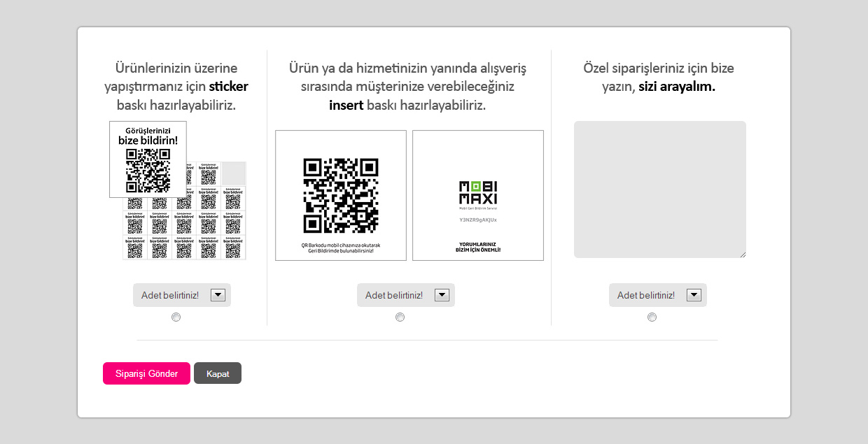Click the 'Kapat' button
The width and height of the screenshot is (868, 444).
[218, 373]
